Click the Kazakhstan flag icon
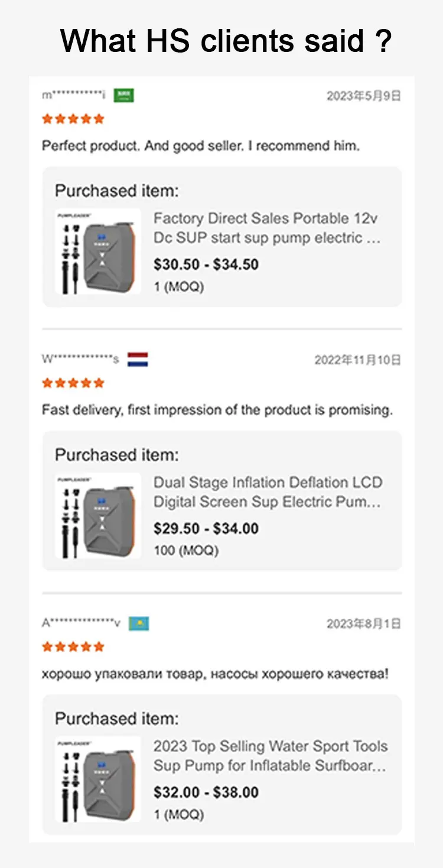Viewport: 443px width, 868px height. pyautogui.click(x=139, y=623)
